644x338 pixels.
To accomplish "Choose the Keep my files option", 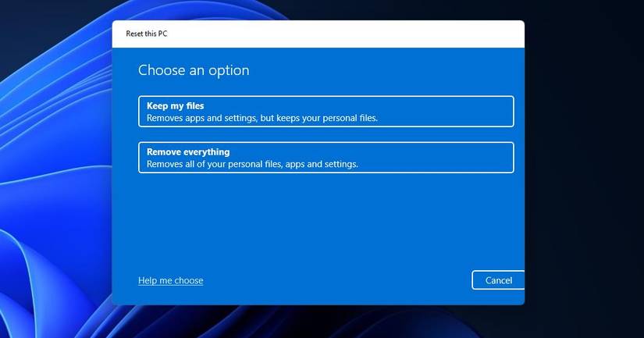I will pyautogui.click(x=326, y=112).
